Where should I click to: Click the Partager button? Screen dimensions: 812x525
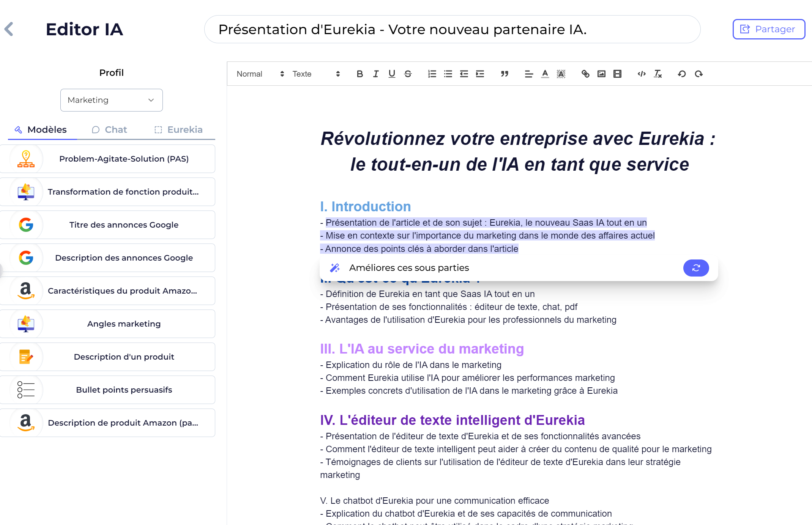[768, 29]
